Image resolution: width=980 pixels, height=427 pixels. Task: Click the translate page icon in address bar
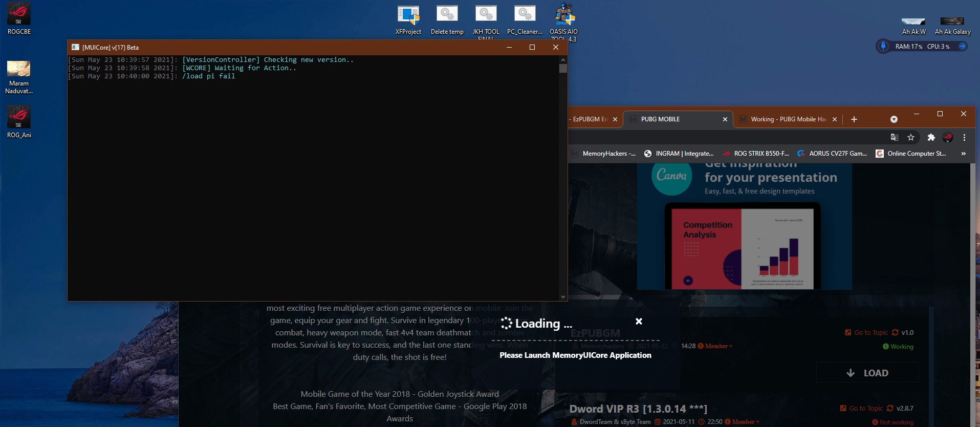895,137
